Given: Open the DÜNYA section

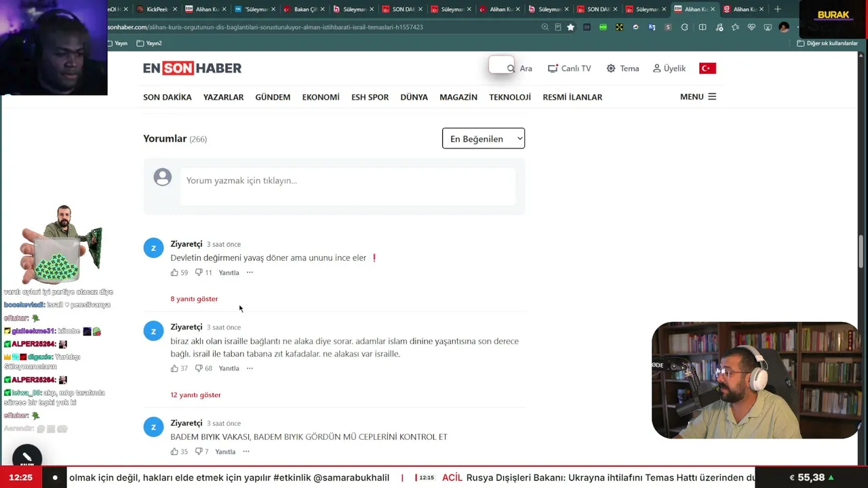Looking at the screenshot, I should [x=414, y=97].
